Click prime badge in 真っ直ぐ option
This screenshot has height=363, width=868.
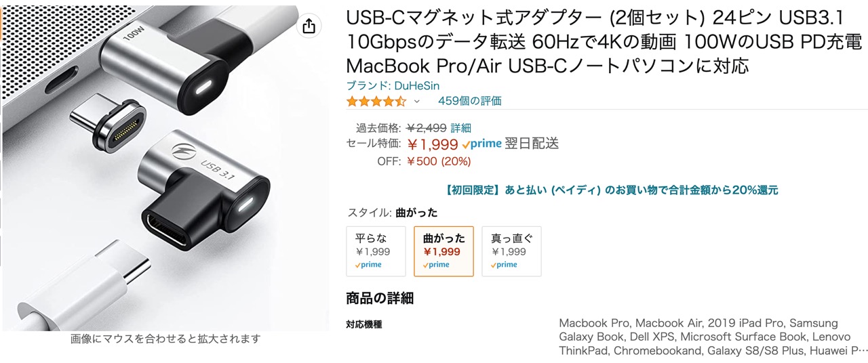(505, 265)
